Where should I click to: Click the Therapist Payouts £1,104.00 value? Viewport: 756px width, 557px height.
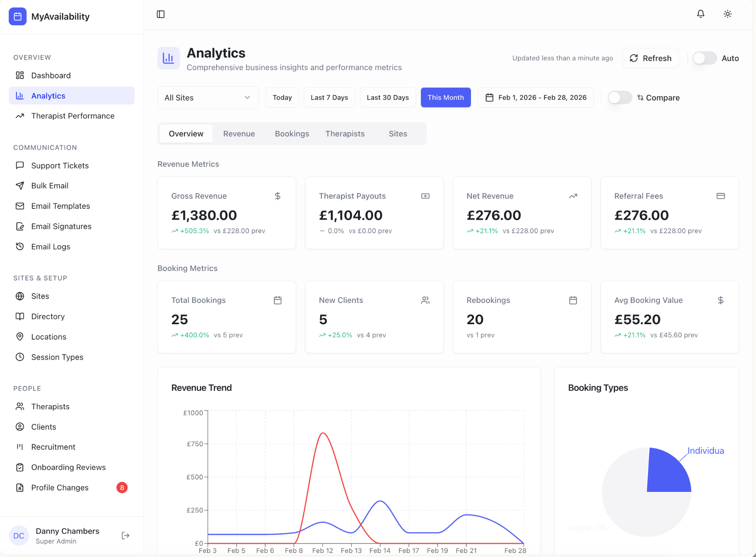pyautogui.click(x=350, y=215)
